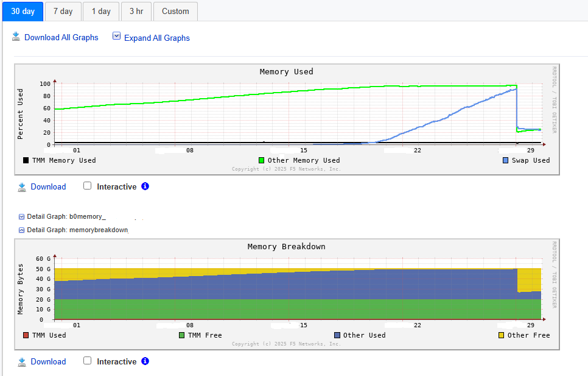The height and width of the screenshot is (376, 588).
Task: Click the download icon below the Memory Used graph
Action: (22, 186)
